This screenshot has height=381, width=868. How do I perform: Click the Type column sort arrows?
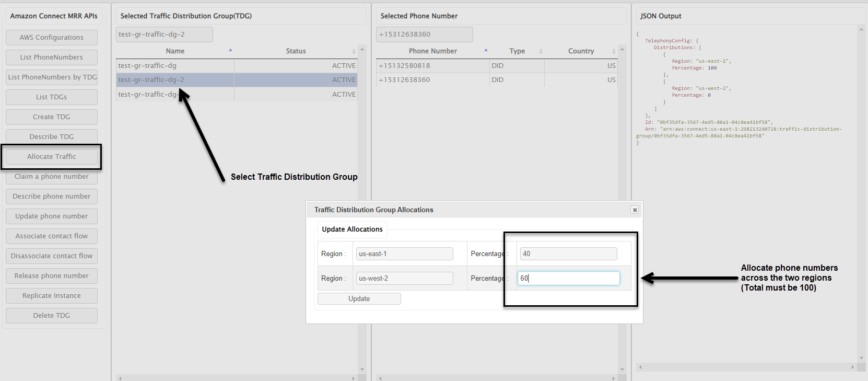[541, 51]
